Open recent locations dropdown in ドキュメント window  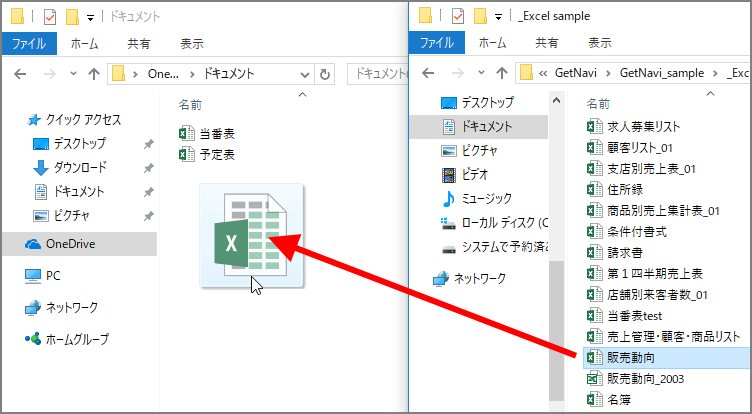click(73, 74)
